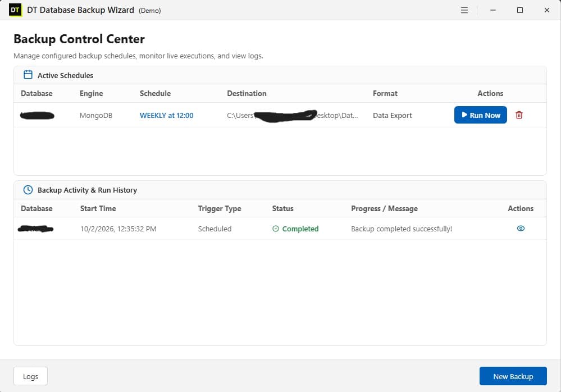The width and height of the screenshot is (561, 392).
Task: Click the Schedule column header
Action: (155, 93)
